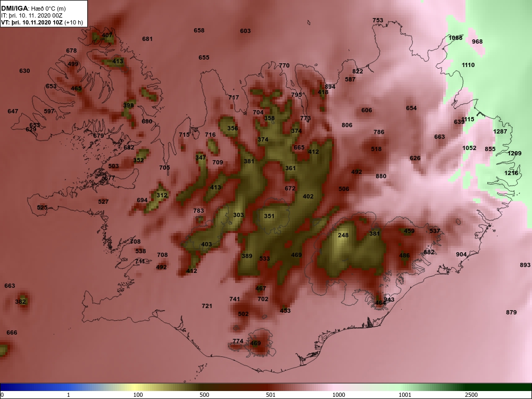Screen dimensions: 532x399
Task: Select the map value 312
Action: (162, 195)
